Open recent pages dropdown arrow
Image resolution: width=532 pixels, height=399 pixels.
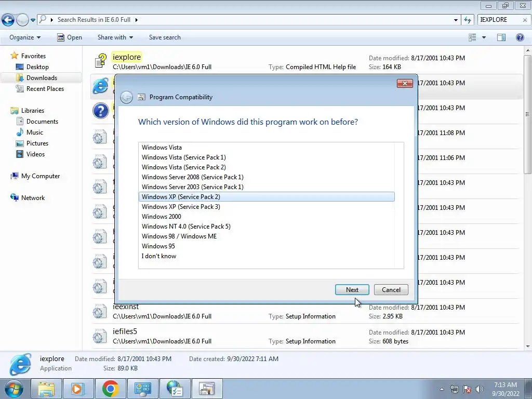(x=33, y=20)
